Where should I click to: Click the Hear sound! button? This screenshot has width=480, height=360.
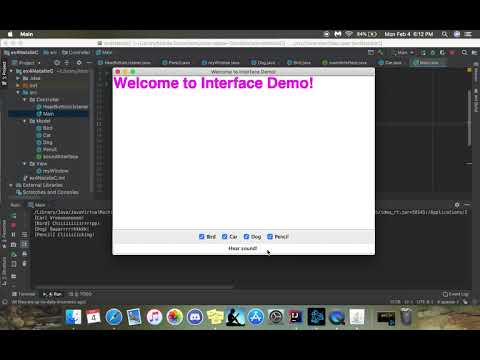point(243,248)
